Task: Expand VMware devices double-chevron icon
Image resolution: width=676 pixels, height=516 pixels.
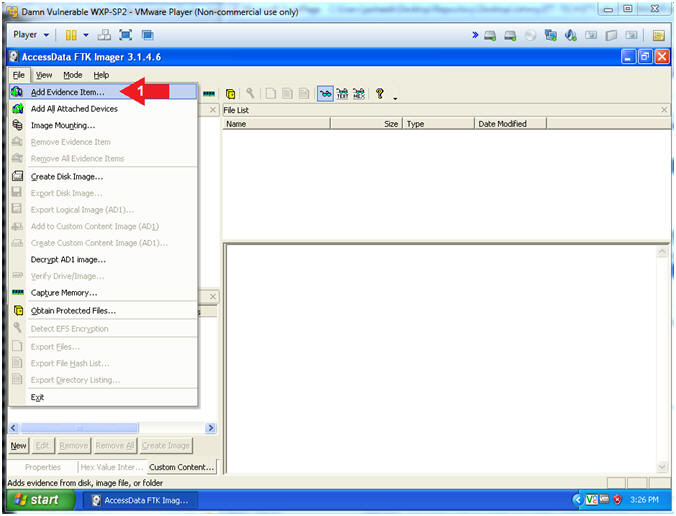Action: 475,35
